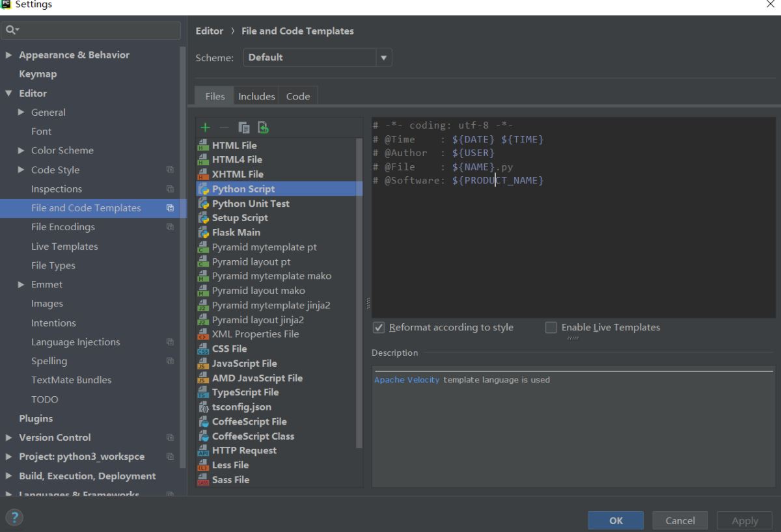
Task: Click the Reset to Default template icon
Action: [x=263, y=127]
